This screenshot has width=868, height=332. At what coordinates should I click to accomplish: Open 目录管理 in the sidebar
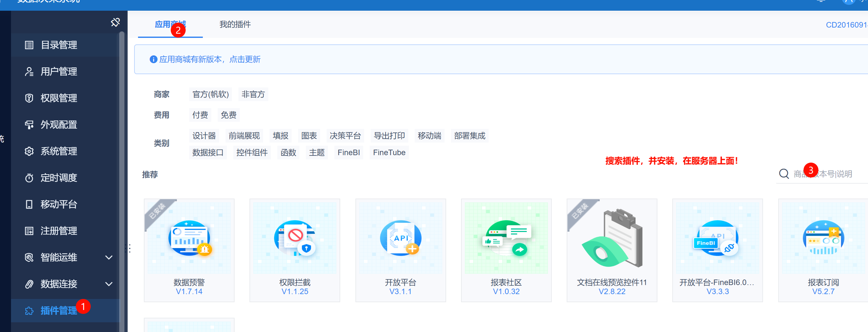click(x=59, y=45)
